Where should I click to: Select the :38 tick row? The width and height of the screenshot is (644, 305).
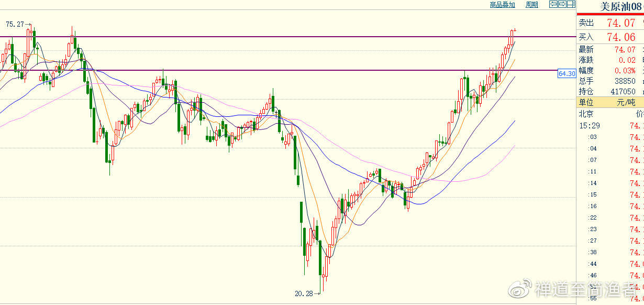610,253
